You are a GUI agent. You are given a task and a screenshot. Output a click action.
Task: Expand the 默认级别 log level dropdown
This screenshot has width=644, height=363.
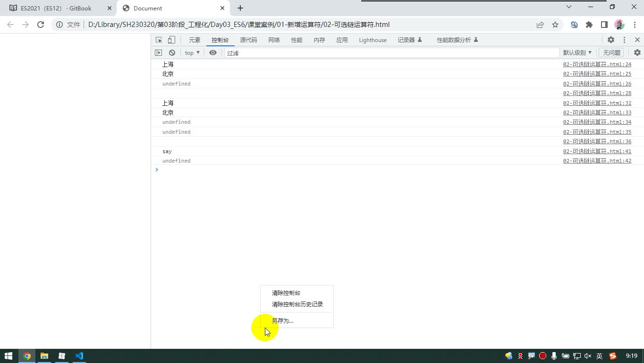[577, 53]
